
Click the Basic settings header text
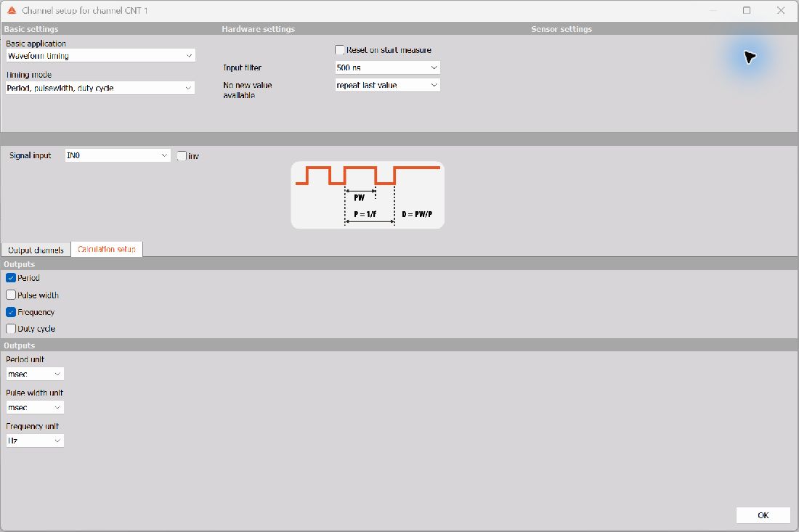pyautogui.click(x=31, y=29)
